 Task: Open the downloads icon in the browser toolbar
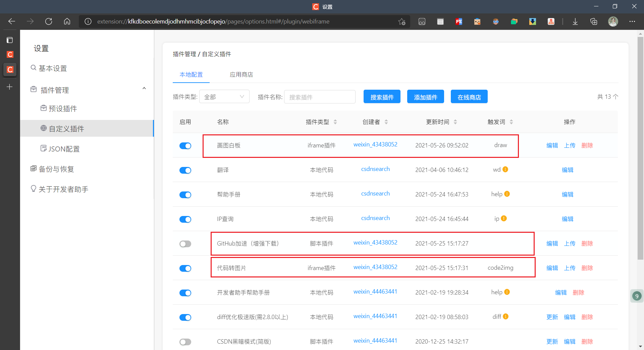tap(575, 21)
